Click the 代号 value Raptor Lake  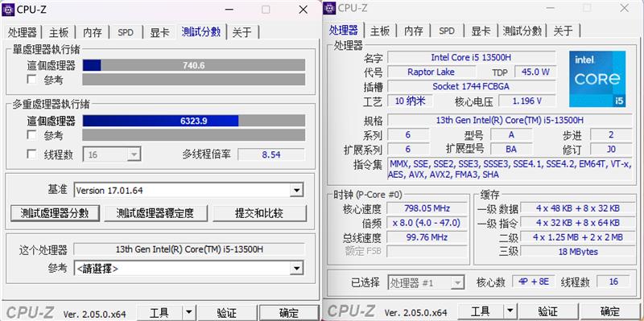point(431,72)
